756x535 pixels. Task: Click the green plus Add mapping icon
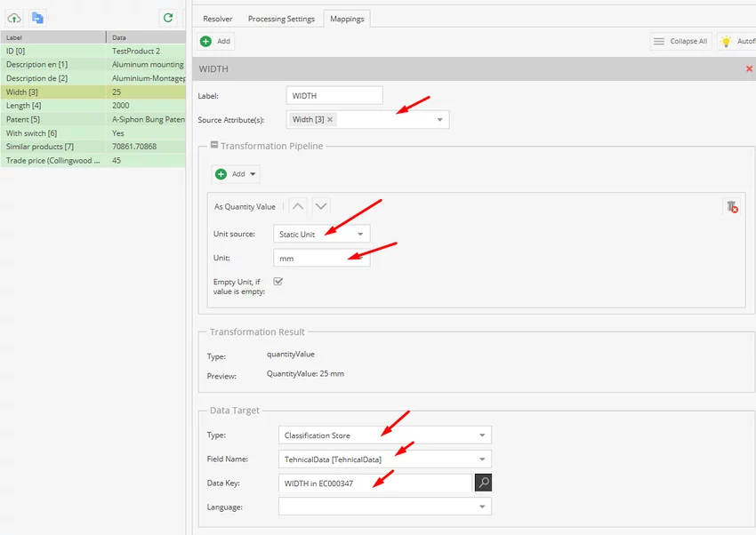(x=205, y=42)
